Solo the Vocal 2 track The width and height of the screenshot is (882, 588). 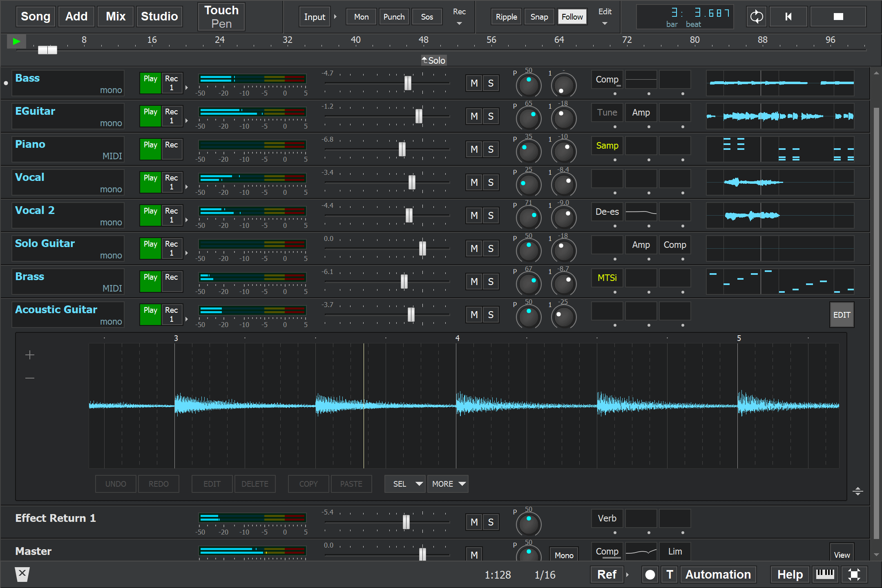[491, 216]
